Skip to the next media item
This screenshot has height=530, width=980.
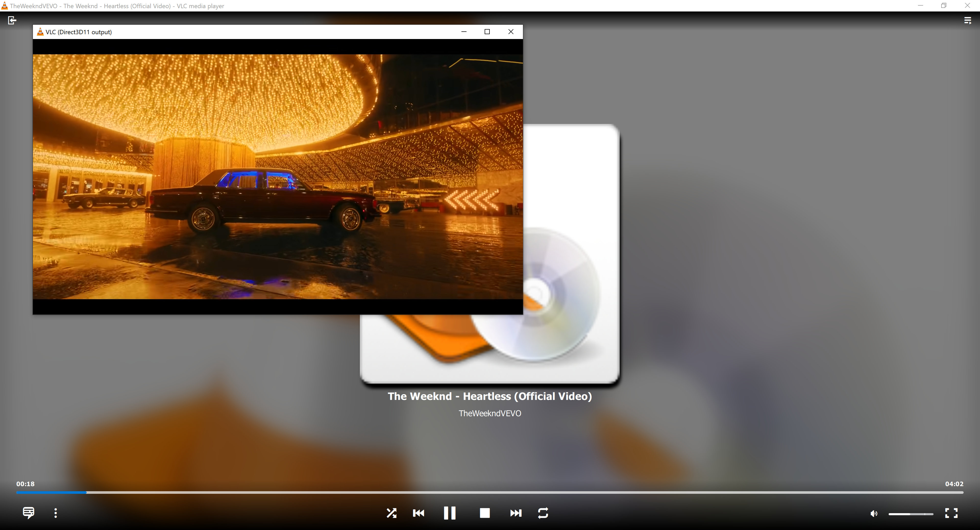point(516,513)
